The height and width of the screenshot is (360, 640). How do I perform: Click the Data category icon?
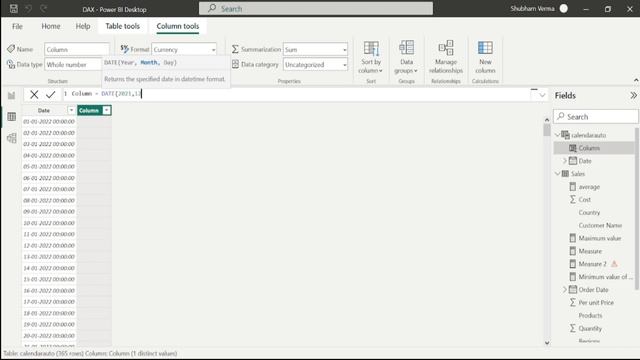point(236,64)
